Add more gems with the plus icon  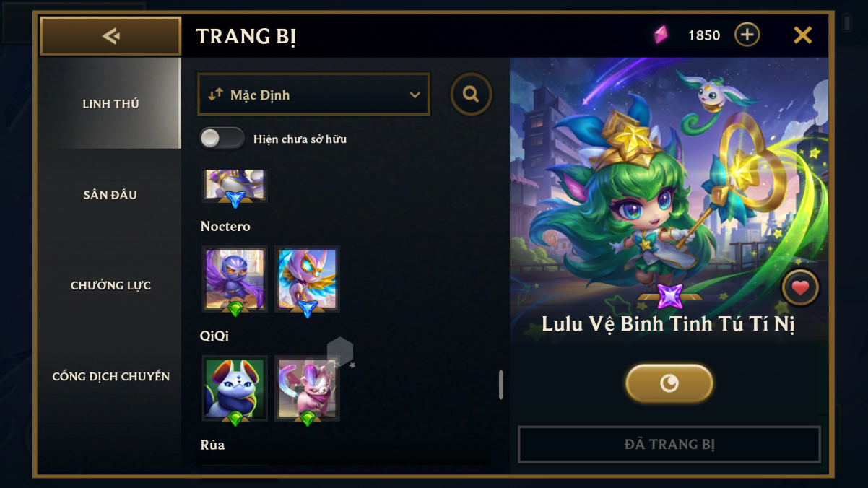click(x=747, y=35)
